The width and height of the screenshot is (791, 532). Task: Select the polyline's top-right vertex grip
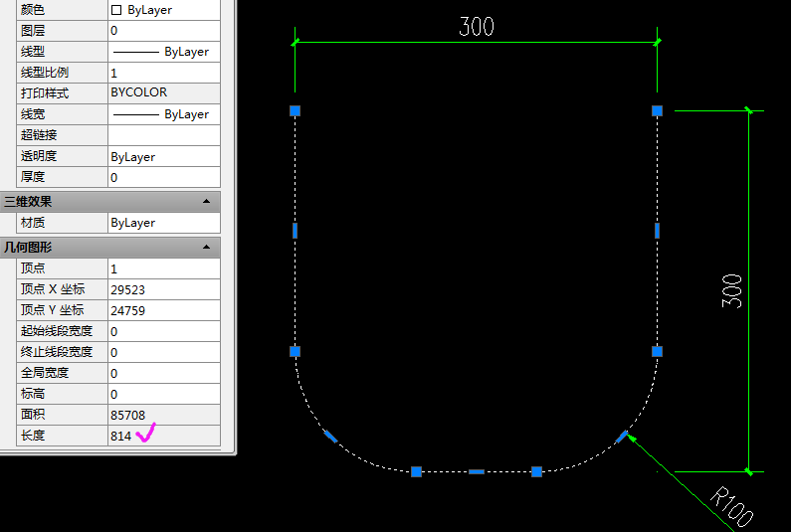[x=657, y=111]
